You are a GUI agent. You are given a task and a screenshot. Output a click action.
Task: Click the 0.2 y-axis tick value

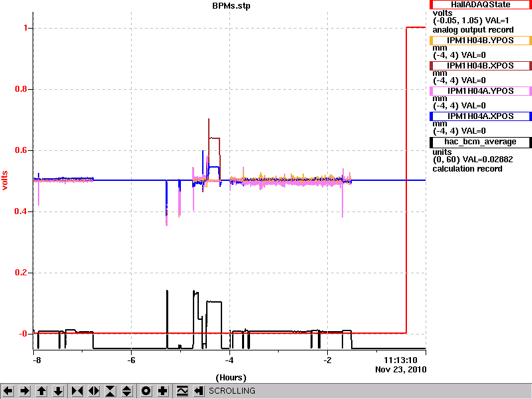(21, 273)
